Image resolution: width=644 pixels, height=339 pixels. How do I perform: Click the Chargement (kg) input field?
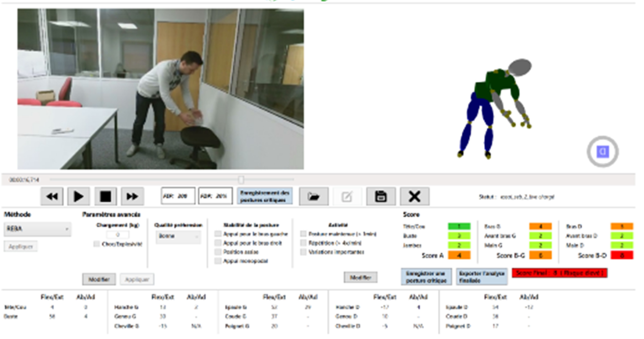click(118, 235)
